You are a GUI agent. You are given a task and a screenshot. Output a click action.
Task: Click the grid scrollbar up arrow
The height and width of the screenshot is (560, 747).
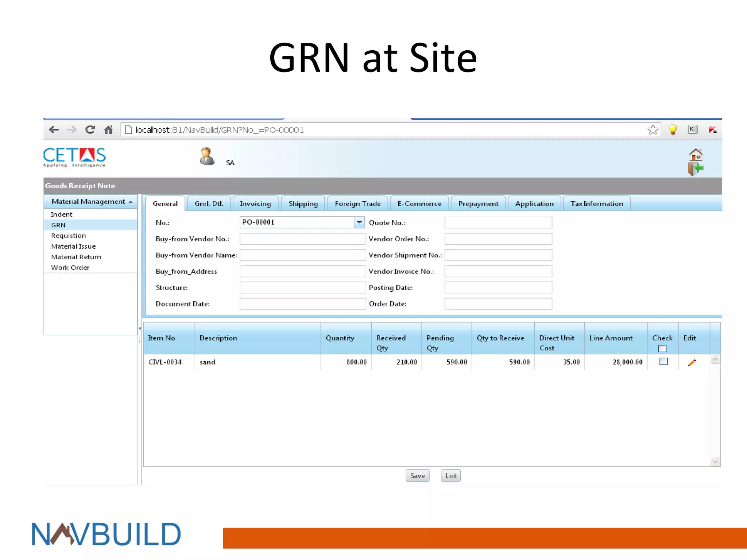tap(715, 359)
